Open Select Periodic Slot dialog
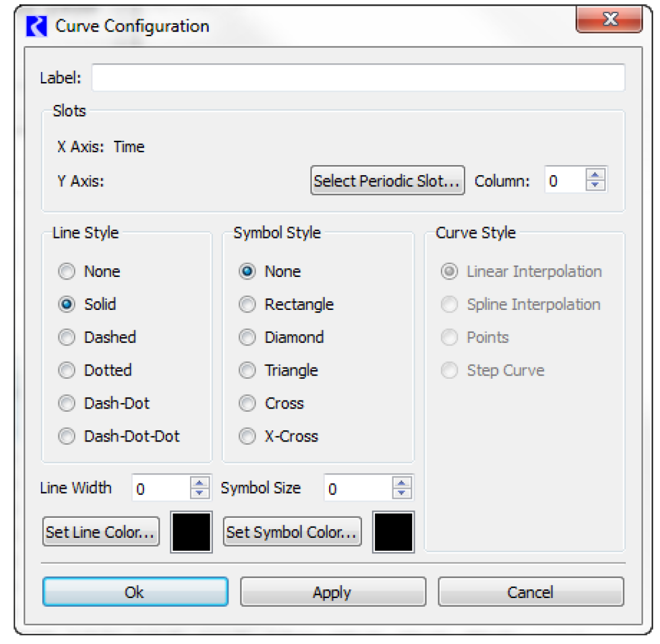This screenshot has height=644, width=660. pos(387,181)
